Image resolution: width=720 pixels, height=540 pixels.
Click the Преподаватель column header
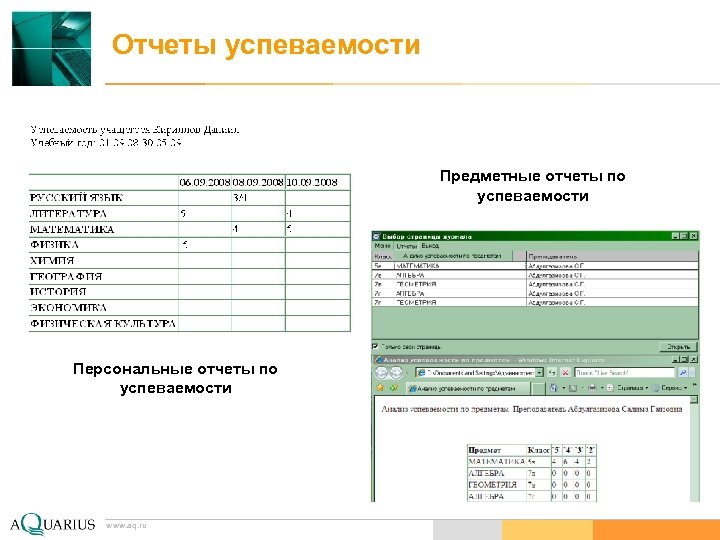tap(612, 256)
